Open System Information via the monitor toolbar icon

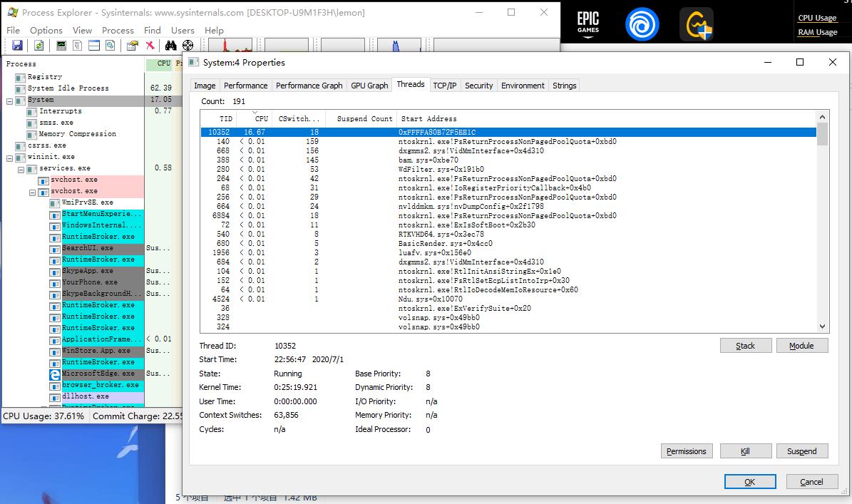(x=61, y=46)
